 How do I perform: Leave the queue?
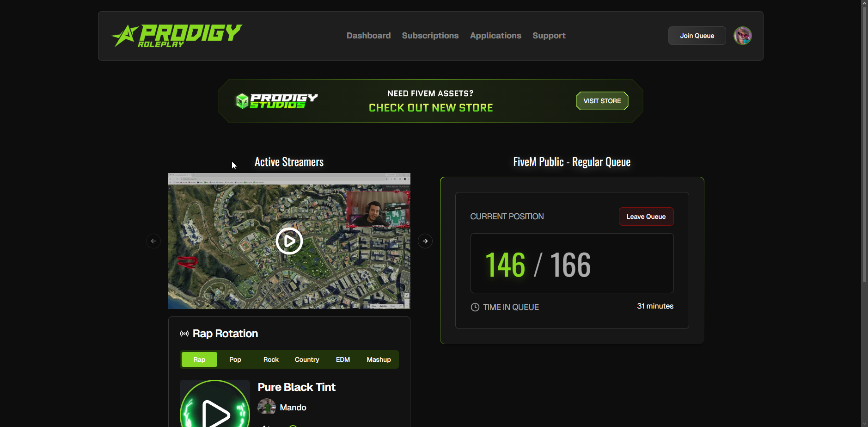coord(646,217)
